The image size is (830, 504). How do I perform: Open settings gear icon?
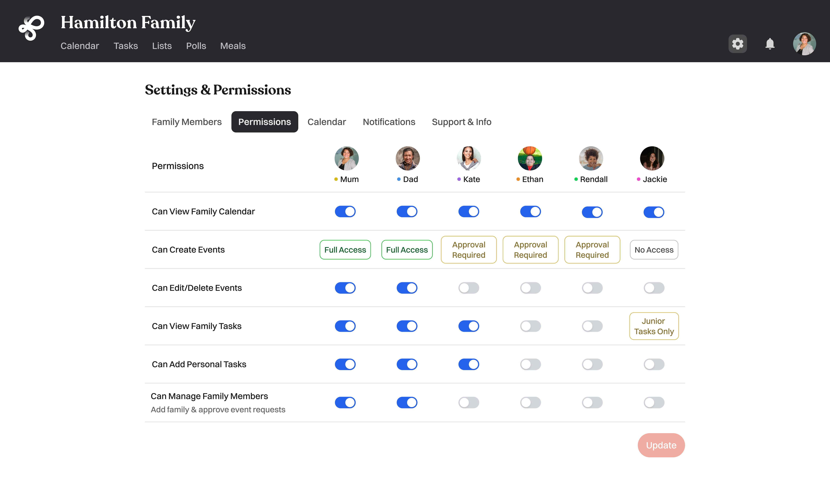(737, 44)
